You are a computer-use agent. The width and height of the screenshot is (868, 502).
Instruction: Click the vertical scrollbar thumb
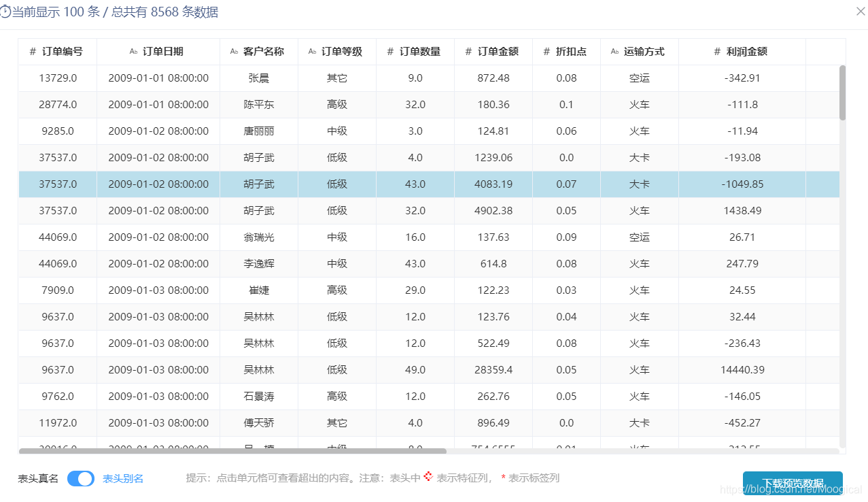(843, 93)
